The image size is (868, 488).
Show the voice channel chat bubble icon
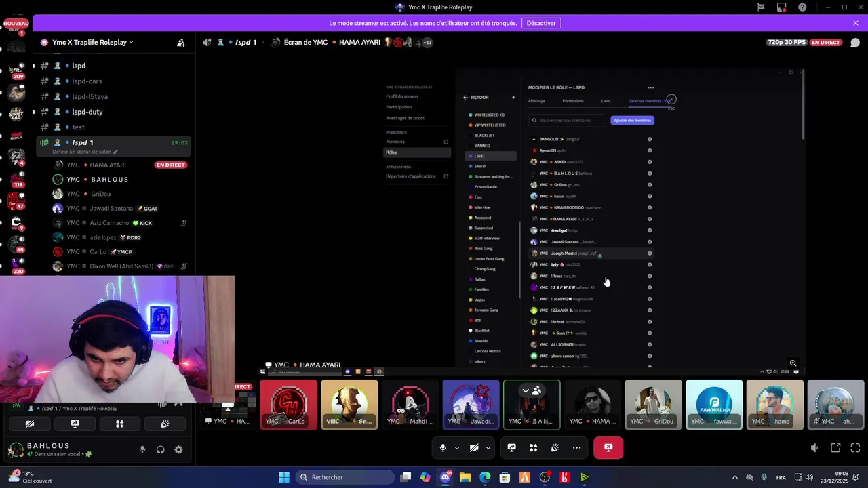pyautogui.click(x=855, y=42)
